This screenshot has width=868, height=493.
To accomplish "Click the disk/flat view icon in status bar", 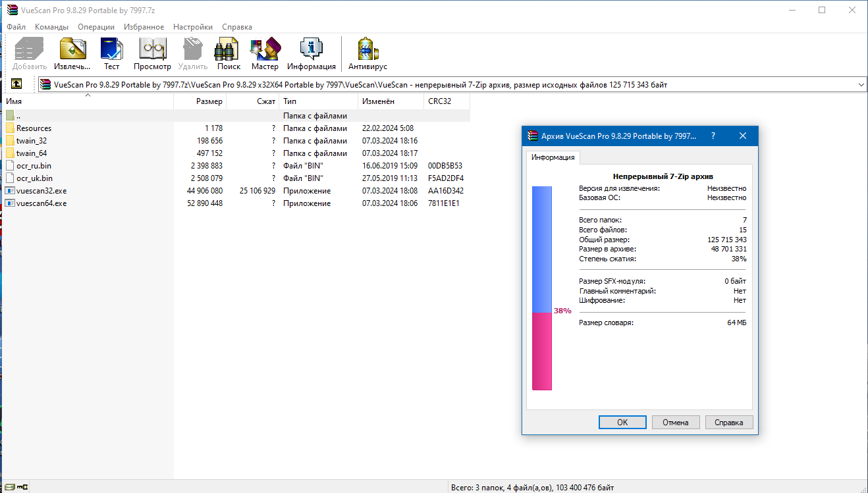I will (x=10, y=486).
